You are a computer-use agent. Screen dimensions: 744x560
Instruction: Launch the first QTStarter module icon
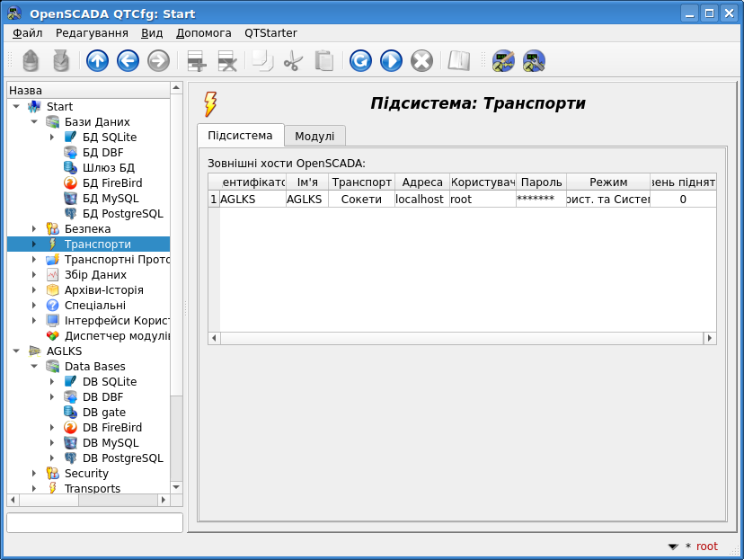503,61
